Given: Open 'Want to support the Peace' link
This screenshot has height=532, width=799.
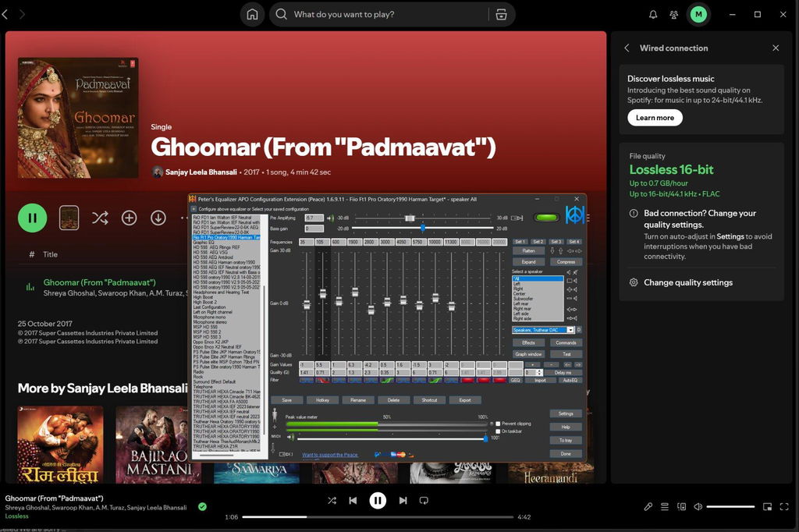Looking at the screenshot, I should (330, 455).
